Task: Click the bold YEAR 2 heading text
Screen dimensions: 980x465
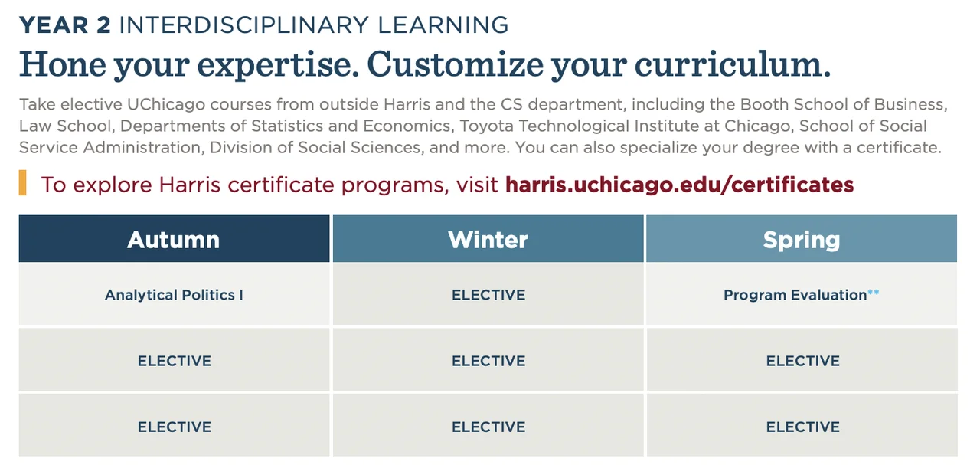Action: pos(65,25)
